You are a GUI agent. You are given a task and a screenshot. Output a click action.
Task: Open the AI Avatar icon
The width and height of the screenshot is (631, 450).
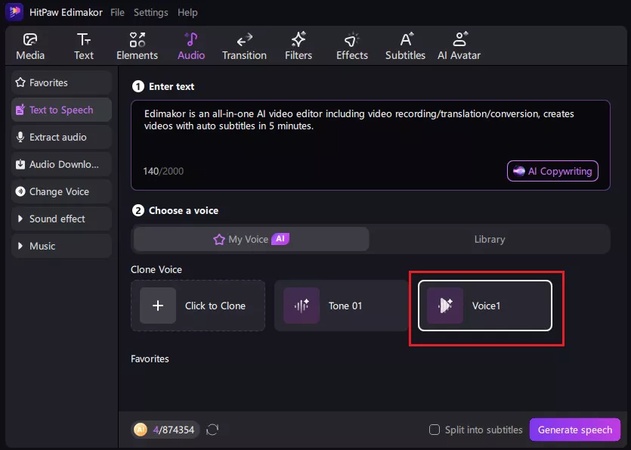[460, 39]
